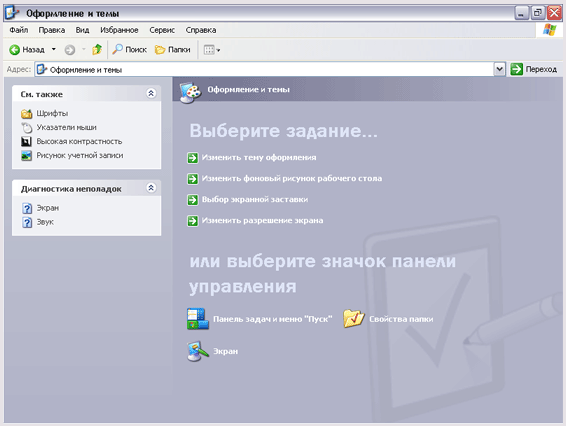Click the Шрифты folder icon

tap(26, 114)
